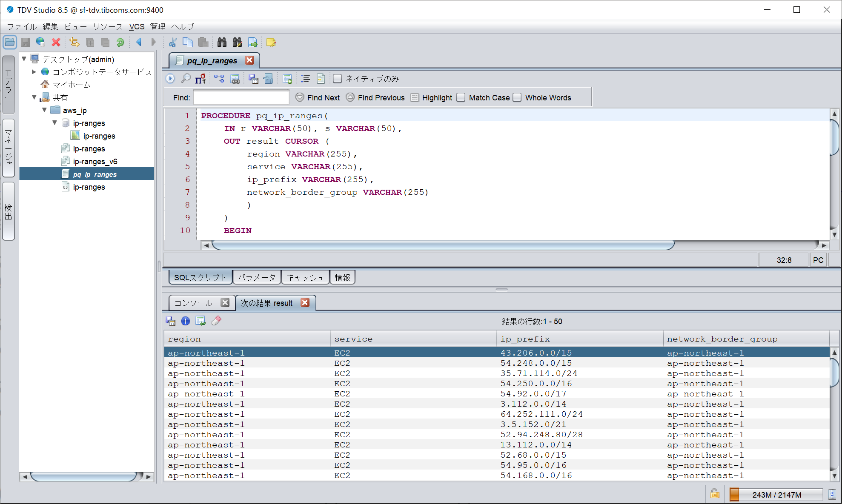Viewport: 842px width, 504px height.
Task: Click the save floppy disk icon
Action: [x=26, y=42]
